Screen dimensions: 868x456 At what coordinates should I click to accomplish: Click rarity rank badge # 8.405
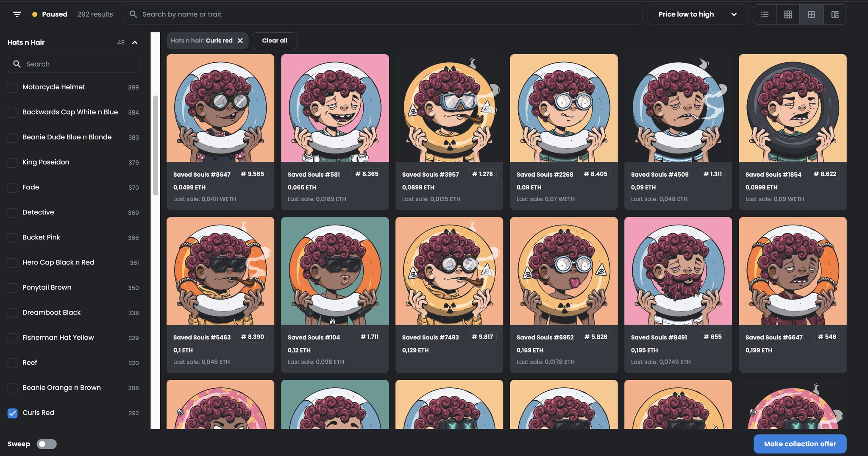(x=595, y=174)
